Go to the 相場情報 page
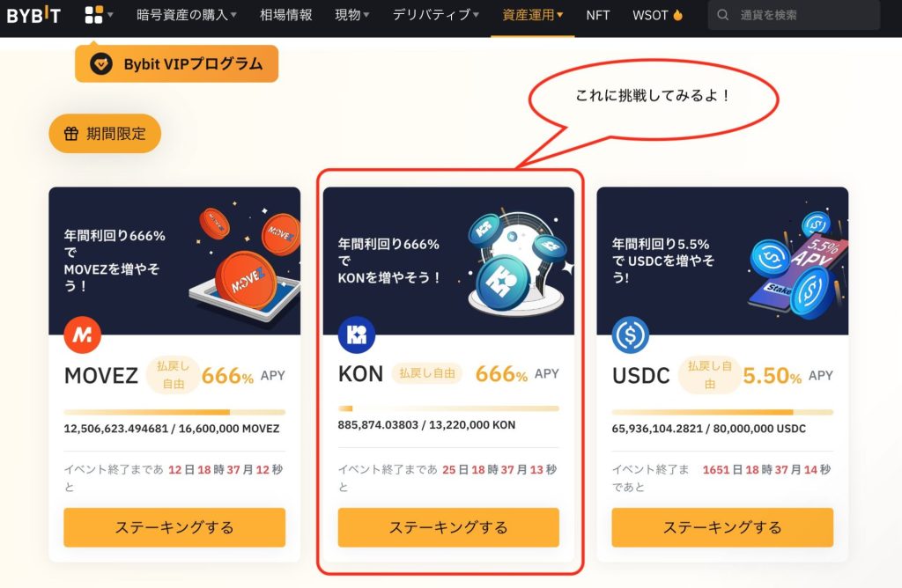902x588 pixels. click(x=286, y=15)
